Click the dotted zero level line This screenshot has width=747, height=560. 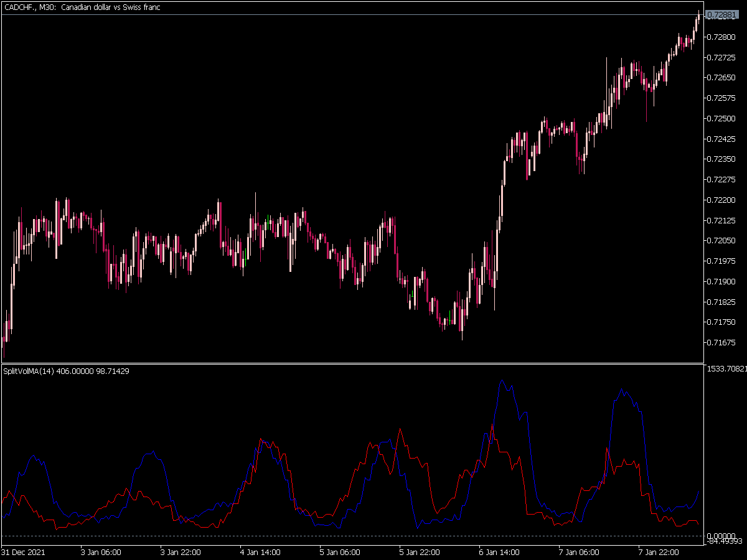tap(352, 536)
